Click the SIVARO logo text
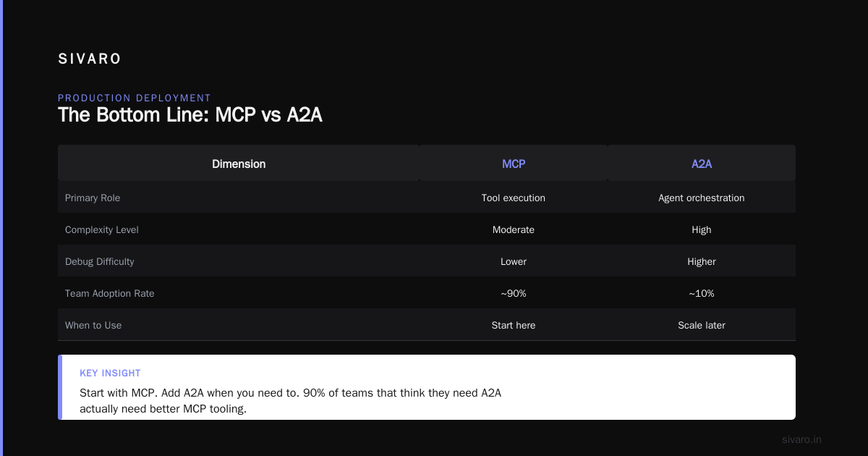The width and height of the screenshot is (868, 456). tap(90, 59)
